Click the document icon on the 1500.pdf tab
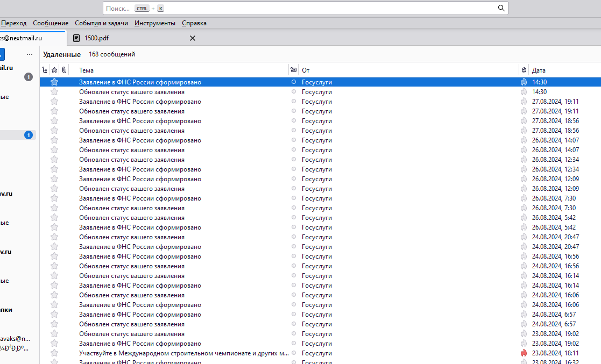601x364 pixels. 76,38
